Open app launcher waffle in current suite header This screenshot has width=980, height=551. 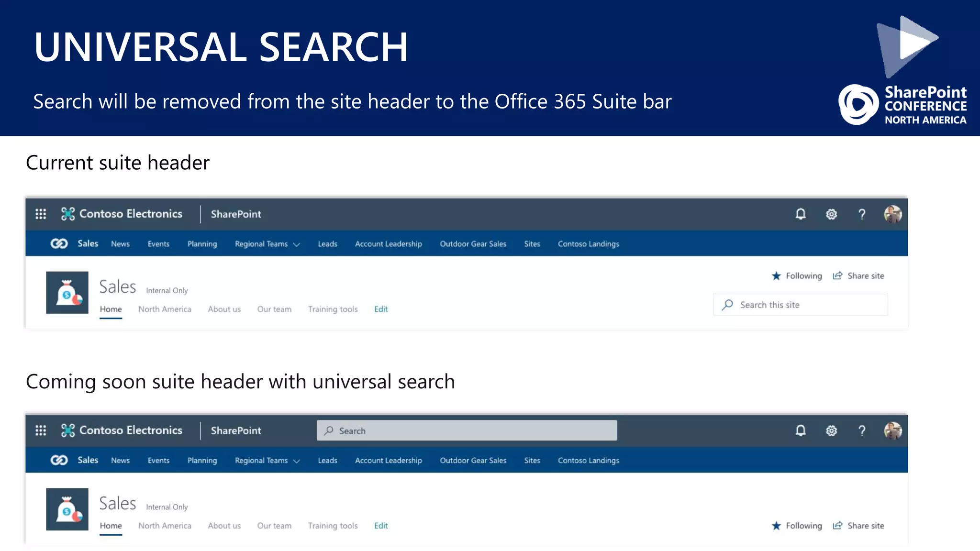(41, 214)
